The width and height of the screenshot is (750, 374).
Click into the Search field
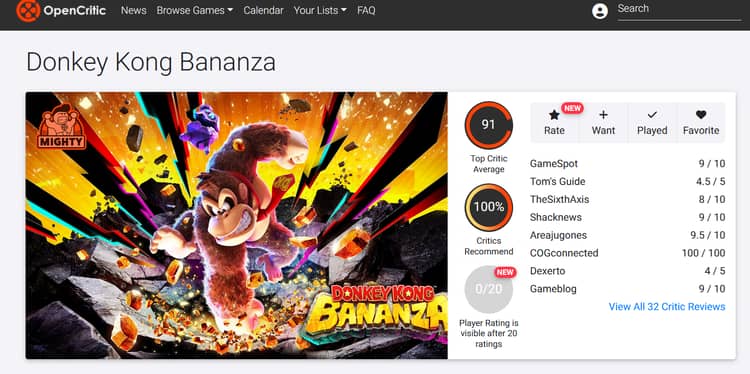click(x=679, y=10)
